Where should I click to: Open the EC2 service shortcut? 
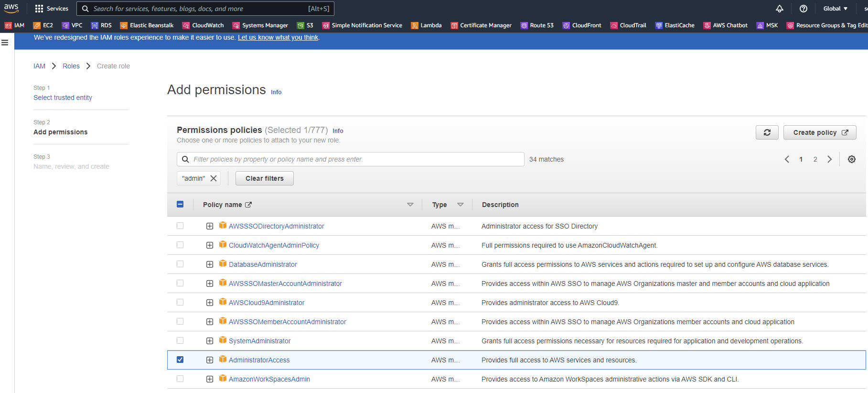(x=43, y=25)
